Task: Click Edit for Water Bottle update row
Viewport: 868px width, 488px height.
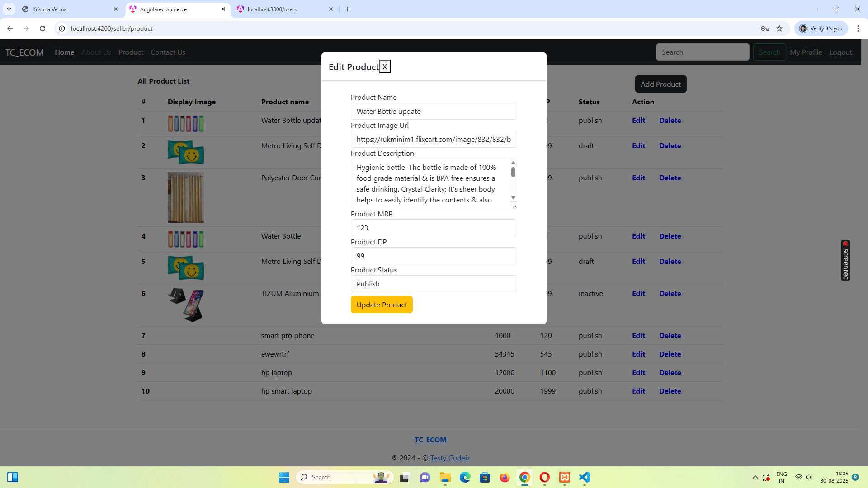Action: (x=638, y=120)
